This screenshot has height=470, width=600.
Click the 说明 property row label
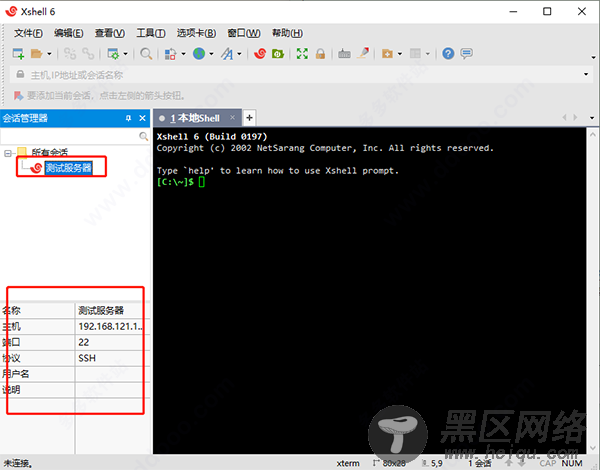(11, 390)
